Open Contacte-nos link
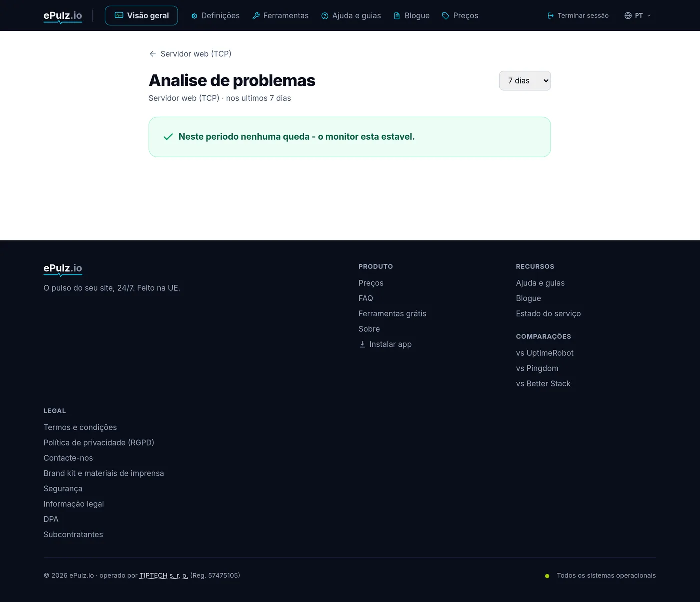The image size is (700, 602). [x=68, y=458]
